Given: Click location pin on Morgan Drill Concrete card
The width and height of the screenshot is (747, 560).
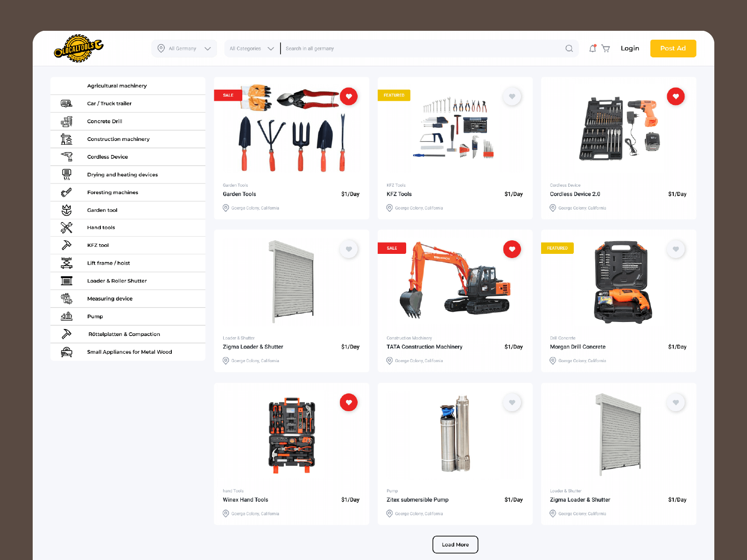Looking at the screenshot, I should (x=553, y=361).
